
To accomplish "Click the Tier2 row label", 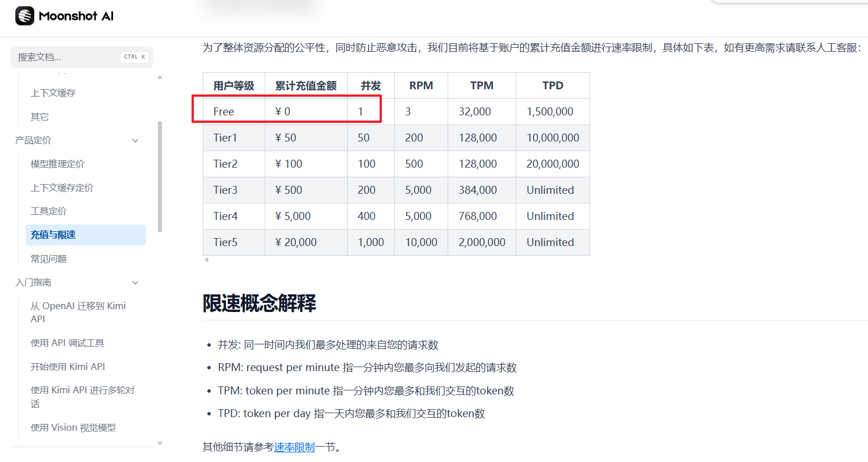I will click(234, 164).
